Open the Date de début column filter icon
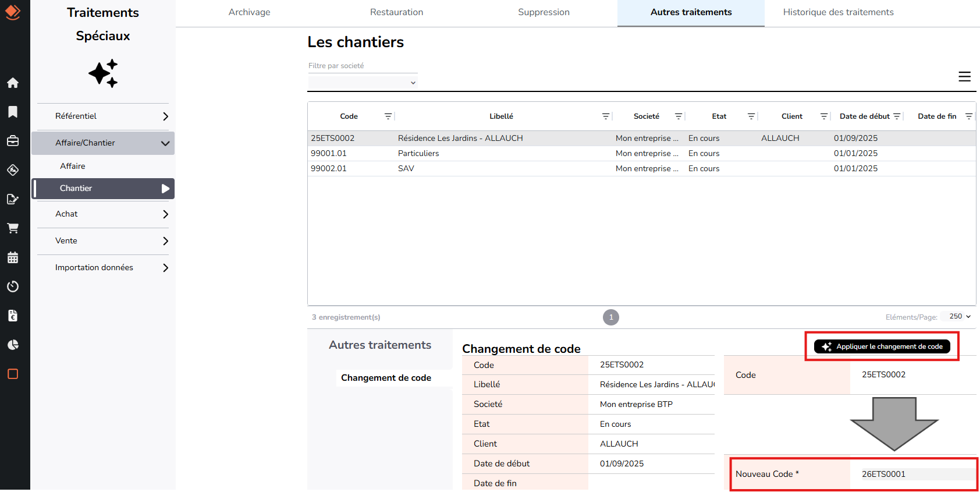This screenshot has height=492, width=980. (x=897, y=116)
